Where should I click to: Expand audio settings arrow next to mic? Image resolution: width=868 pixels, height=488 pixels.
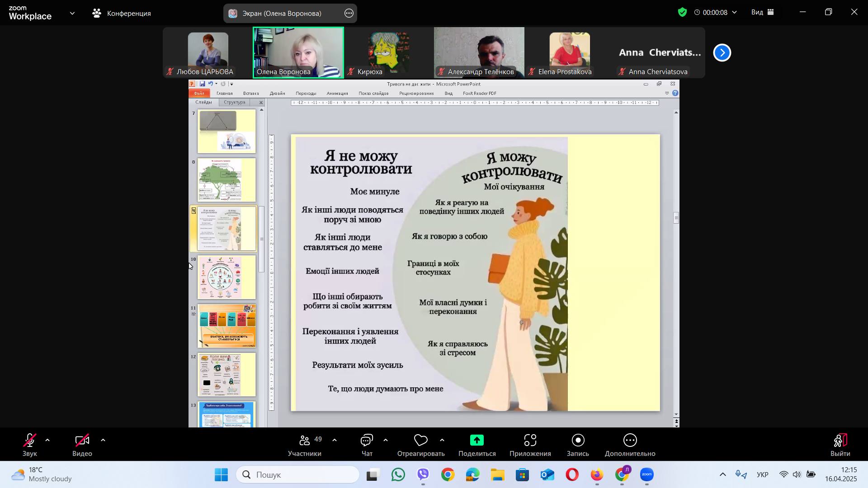tap(47, 440)
